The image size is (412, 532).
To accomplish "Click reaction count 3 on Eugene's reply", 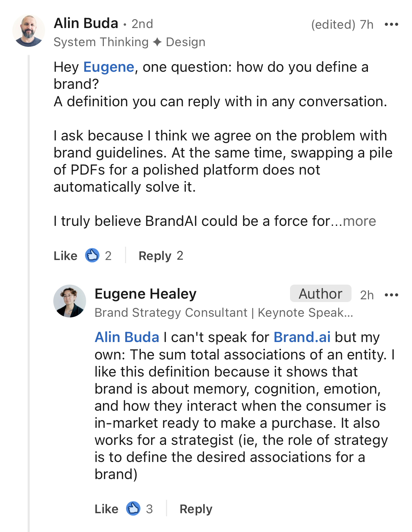I will [149, 509].
